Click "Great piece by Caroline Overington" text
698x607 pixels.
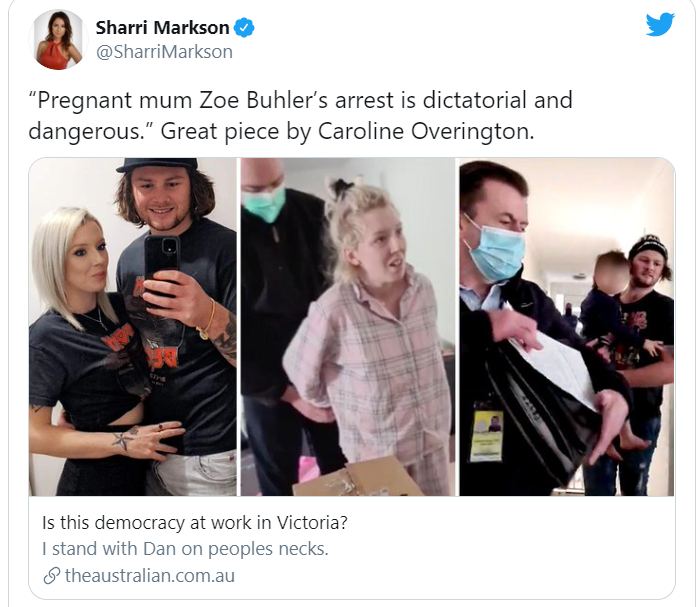(x=347, y=131)
